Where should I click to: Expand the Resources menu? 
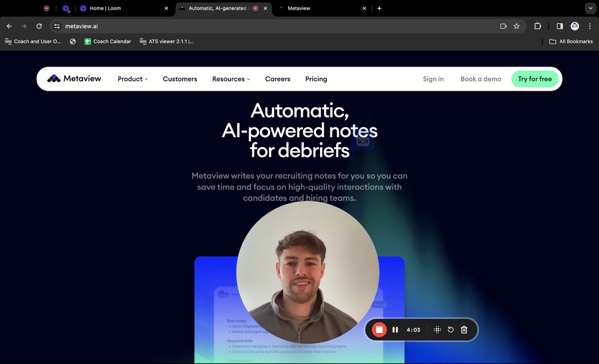pos(231,79)
